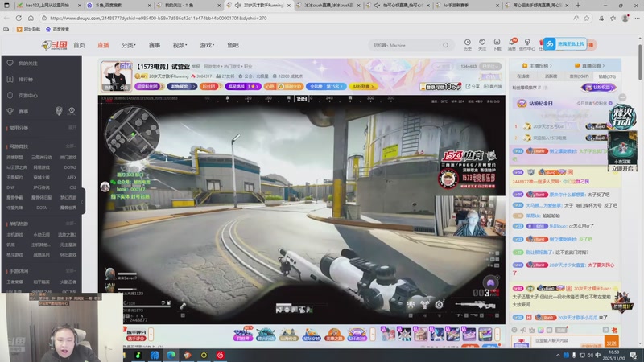Screen dimensions: 644x362
Task: Click the 分享 share icon
Action: [x=473, y=87]
